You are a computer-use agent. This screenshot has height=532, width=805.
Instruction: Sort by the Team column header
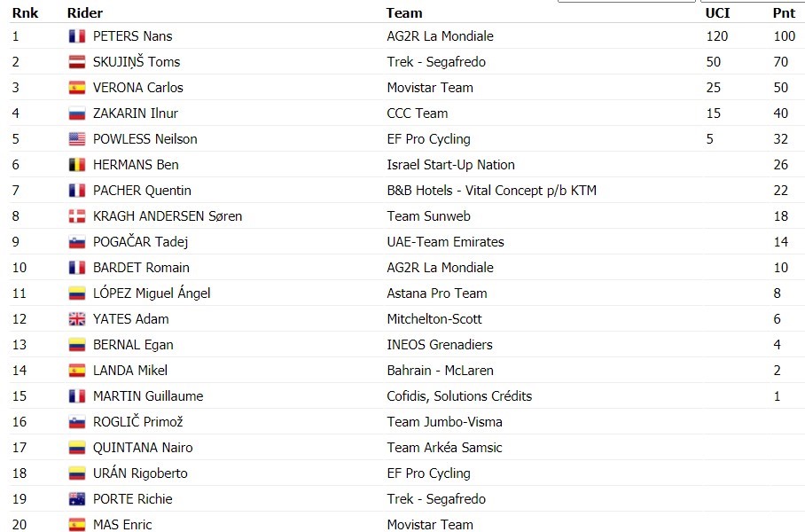point(404,12)
